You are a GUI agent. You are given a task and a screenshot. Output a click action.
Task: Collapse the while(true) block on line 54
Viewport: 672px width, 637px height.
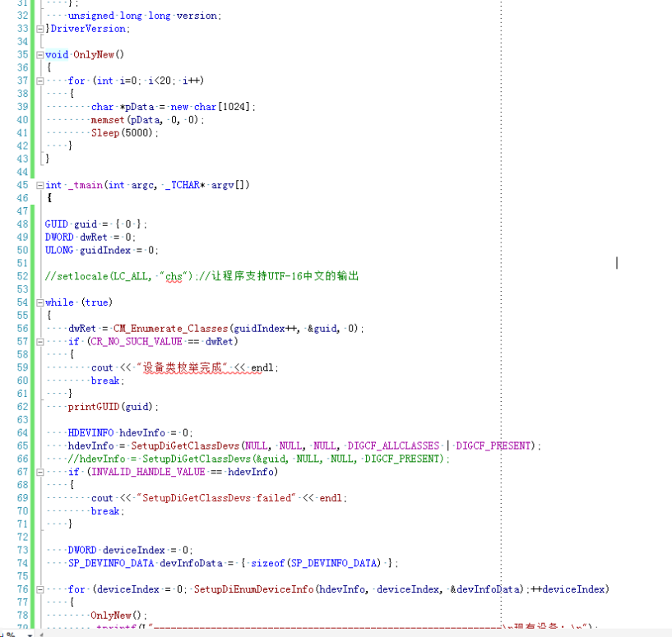39,302
